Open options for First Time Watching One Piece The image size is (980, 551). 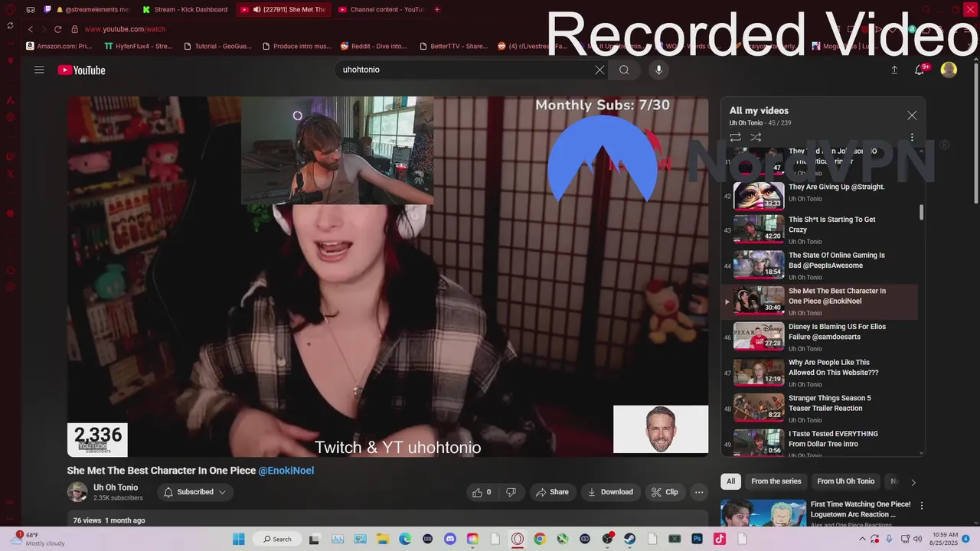pyautogui.click(x=922, y=506)
